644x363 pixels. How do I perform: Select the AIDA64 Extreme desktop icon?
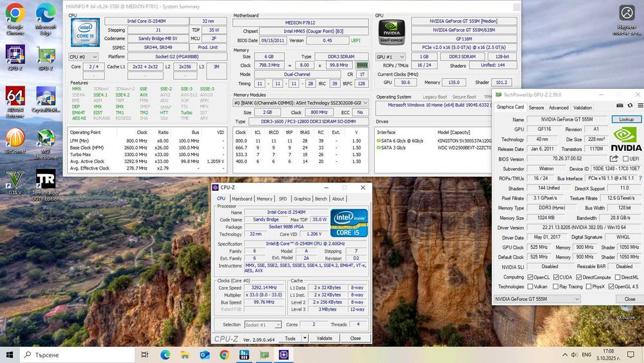[x=15, y=102]
